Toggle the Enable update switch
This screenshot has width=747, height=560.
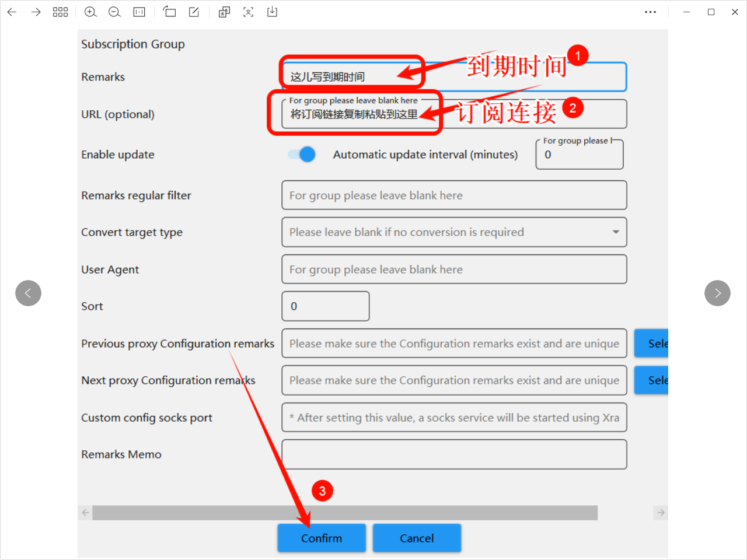point(302,155)
